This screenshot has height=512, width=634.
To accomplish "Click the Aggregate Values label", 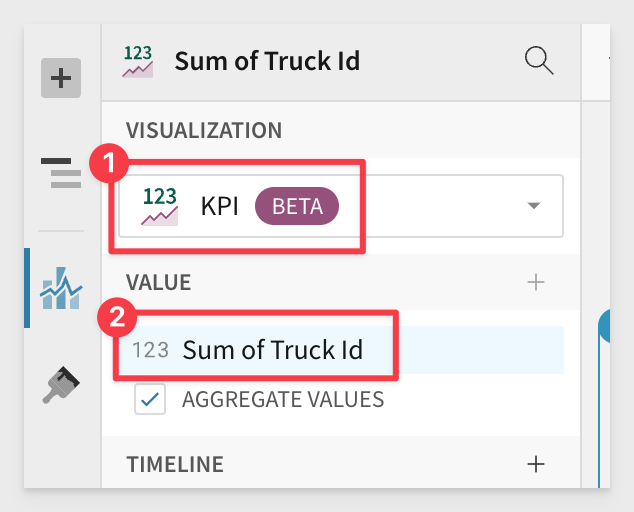I will pos(282,399).
